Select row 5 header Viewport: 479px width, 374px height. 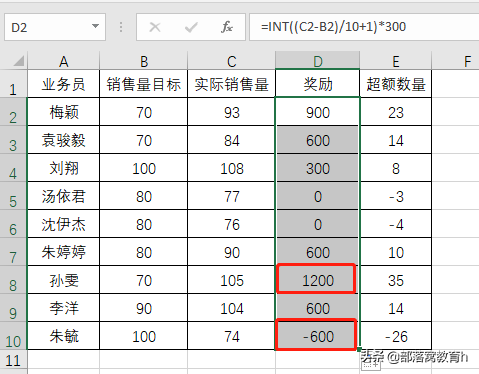click(13, 196)
